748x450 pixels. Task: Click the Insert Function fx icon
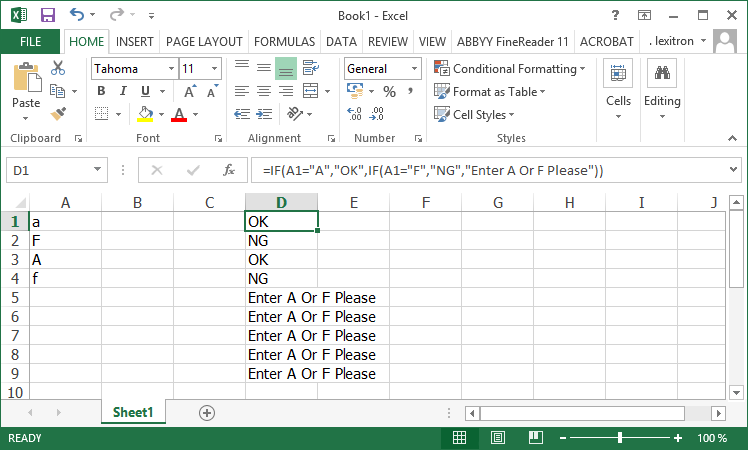(229, 170)
